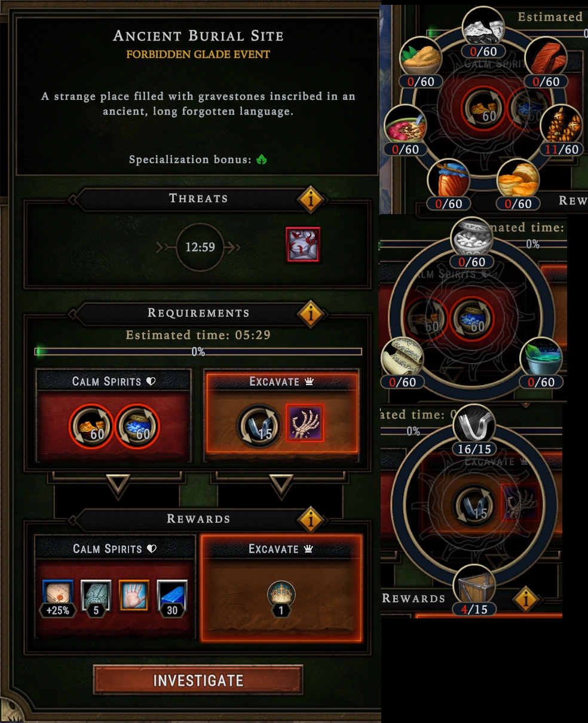Click the blue jar requirement slot in Calm Spirits
588x723 pixels.
137,426
